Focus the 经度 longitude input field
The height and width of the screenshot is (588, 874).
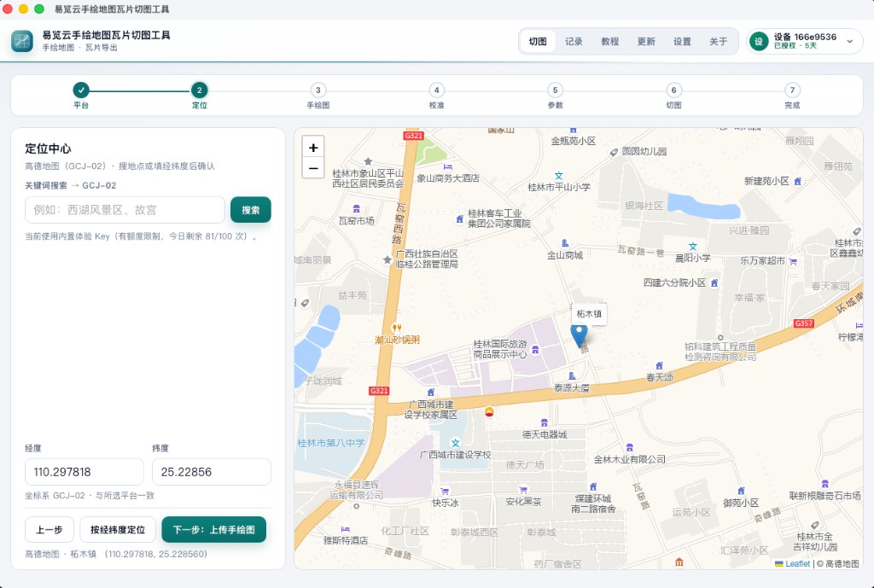84,472
